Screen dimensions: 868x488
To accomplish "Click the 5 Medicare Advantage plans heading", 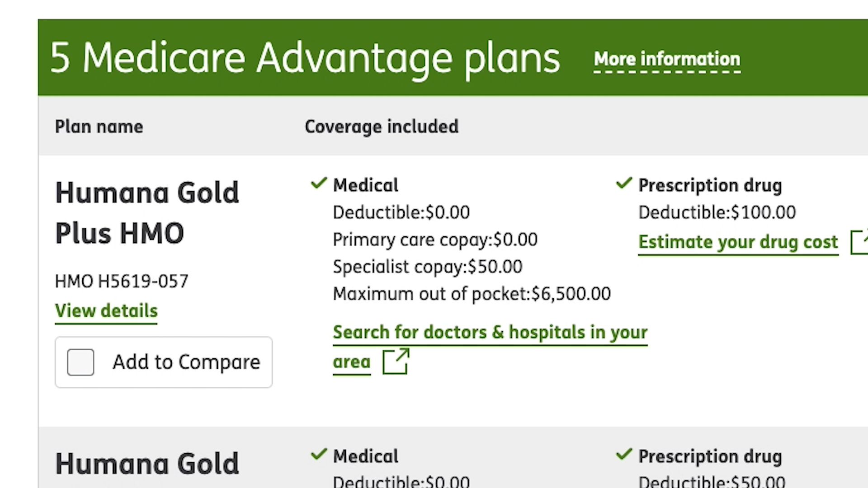I will tap(305, 58).
